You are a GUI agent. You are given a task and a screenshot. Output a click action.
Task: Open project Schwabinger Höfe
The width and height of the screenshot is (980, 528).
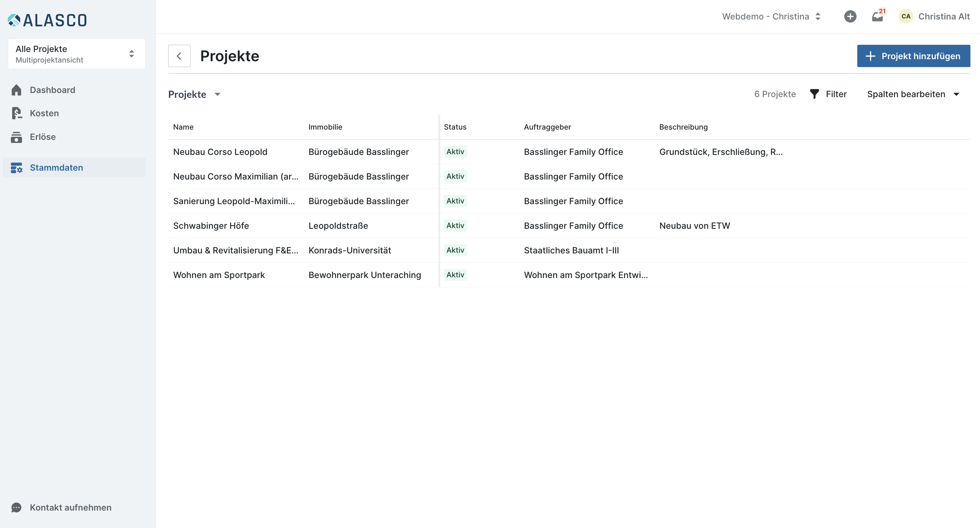click(211, 226)
